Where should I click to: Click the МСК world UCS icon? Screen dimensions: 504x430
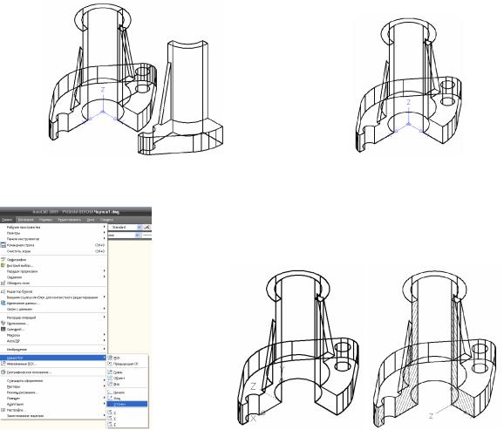(110, 358)
